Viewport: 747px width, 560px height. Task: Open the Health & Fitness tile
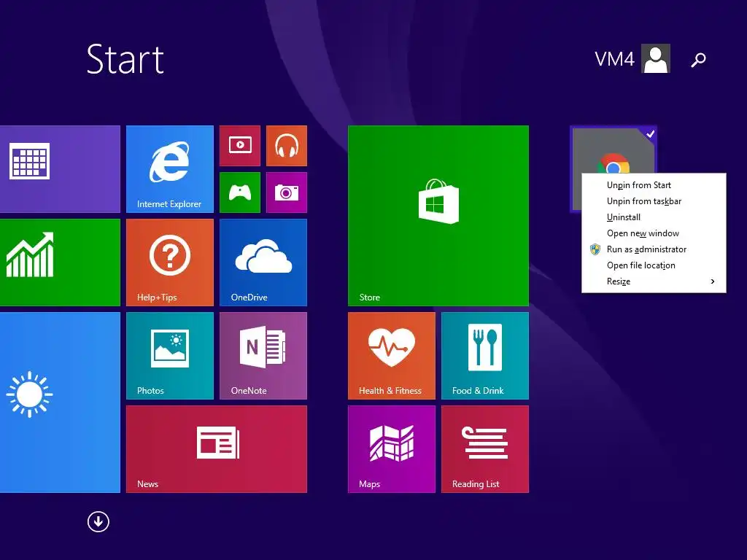tap(392, 356)
